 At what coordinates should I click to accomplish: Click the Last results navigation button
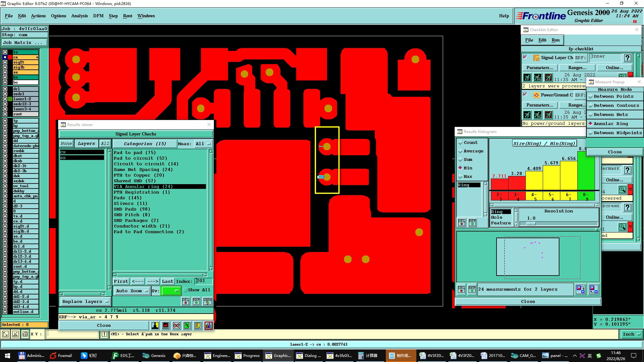pyautogui.click(x=167, y=281)
